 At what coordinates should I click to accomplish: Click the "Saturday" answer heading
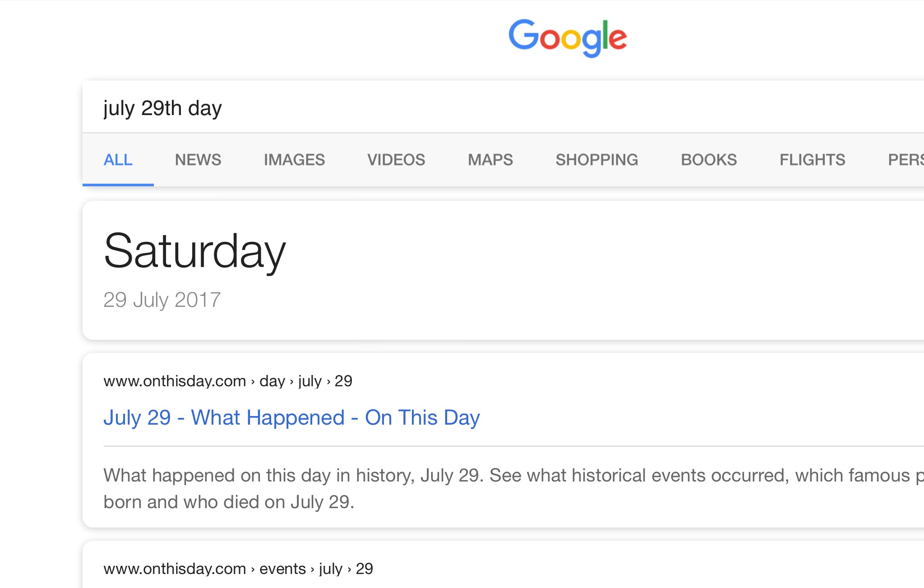pos(194,251)
